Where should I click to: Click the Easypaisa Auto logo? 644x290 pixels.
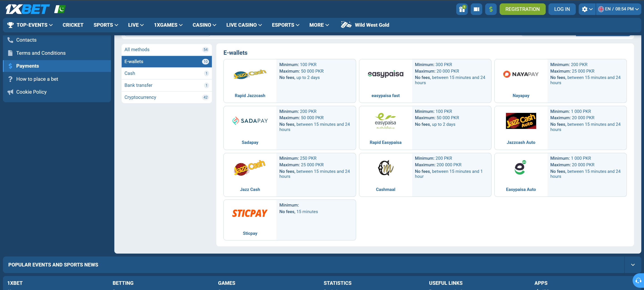(521, 168)
